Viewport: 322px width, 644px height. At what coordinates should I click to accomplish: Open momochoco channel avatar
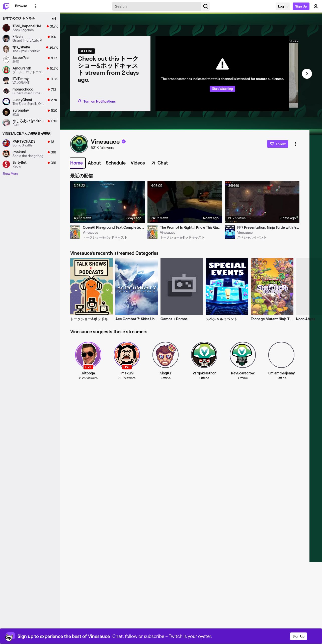click(6, 91)
